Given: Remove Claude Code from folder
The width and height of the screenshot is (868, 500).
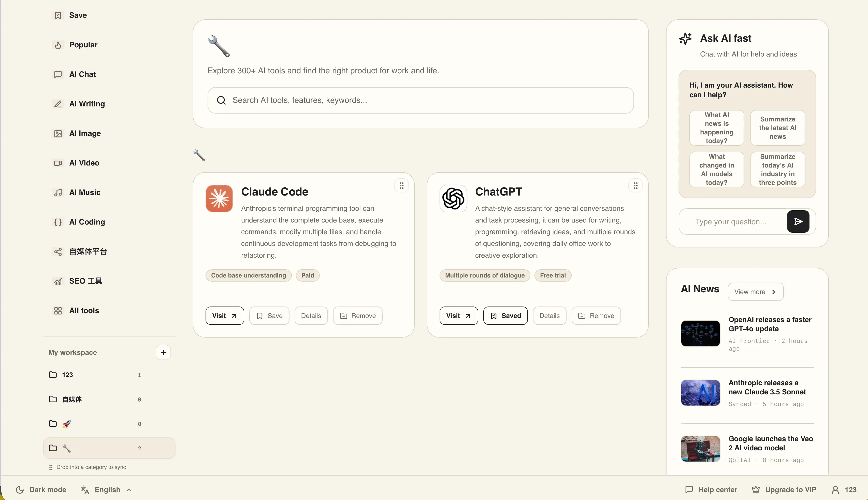Looking at the screenshot, I should click(358, 316).
